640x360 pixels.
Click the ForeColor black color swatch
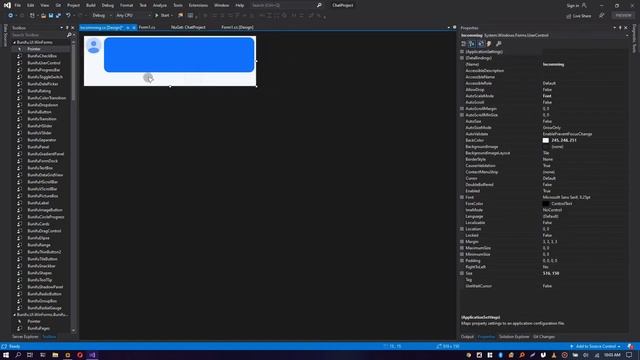tap(546, 204)
